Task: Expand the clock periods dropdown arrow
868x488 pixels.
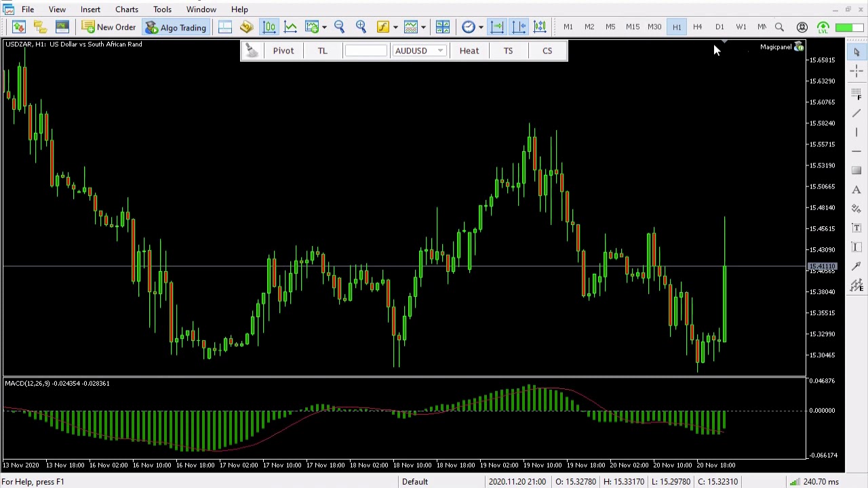Action: pos(481,27)
